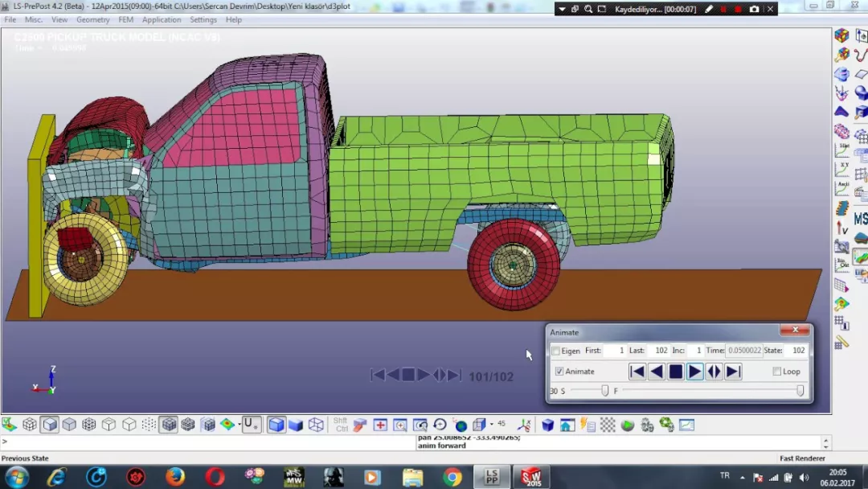Click the Firefox icon in the taskbar
This screenshot has height=489, width=868.
point(175,477)
